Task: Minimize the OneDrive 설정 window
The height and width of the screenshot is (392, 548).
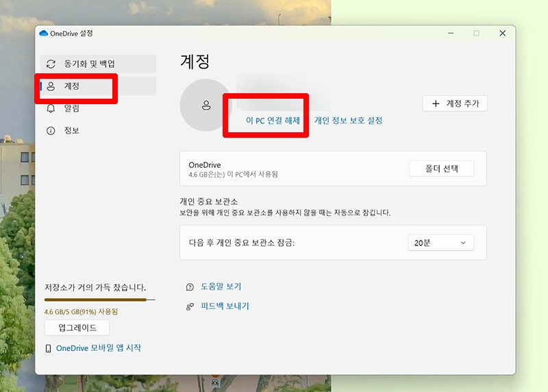Action: [x=451, y=33]
